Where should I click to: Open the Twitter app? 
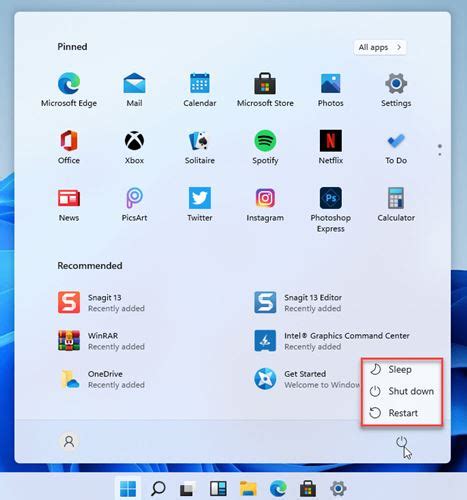(200, 204)
